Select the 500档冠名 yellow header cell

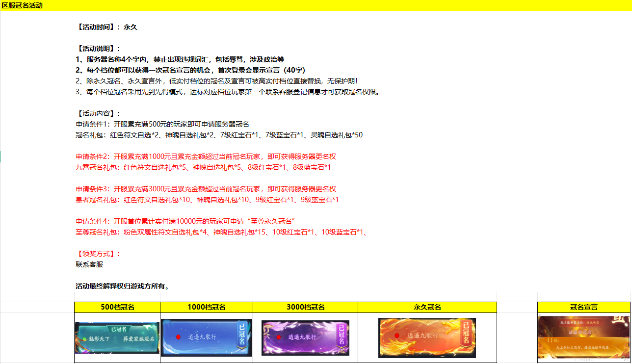117,307
